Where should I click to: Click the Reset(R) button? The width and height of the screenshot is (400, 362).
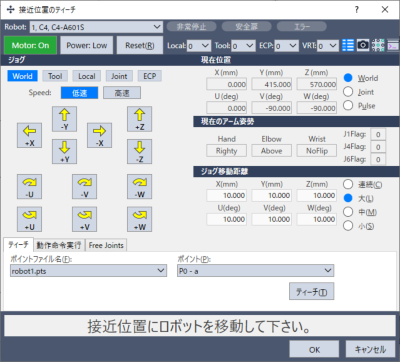click(x=140, y=45)
